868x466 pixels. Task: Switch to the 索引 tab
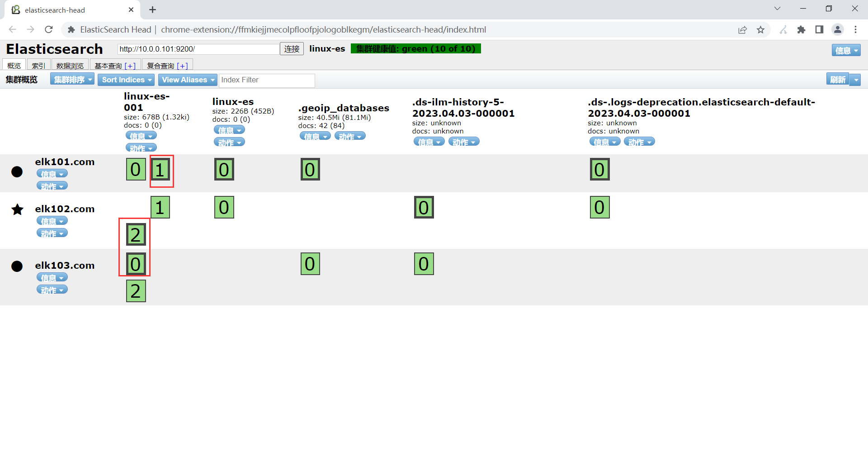click(38, 65)
